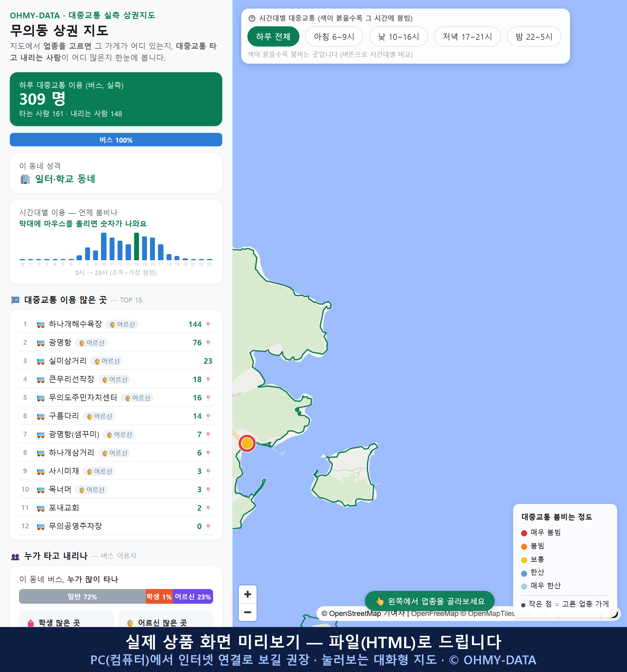Viewport: 627px width, 672px height.
Task: Select the 하루 전체 time filter
Action: 273,36
